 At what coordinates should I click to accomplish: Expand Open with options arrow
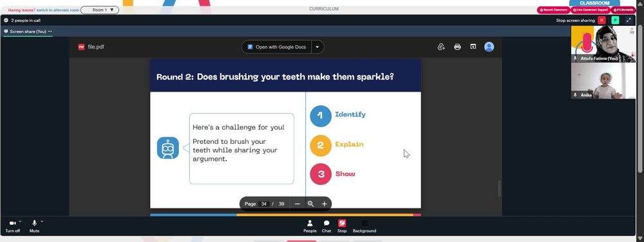317,47
